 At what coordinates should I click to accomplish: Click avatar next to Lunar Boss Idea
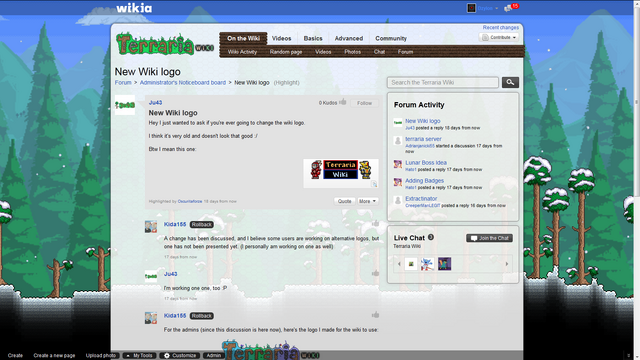coord(398,164)
